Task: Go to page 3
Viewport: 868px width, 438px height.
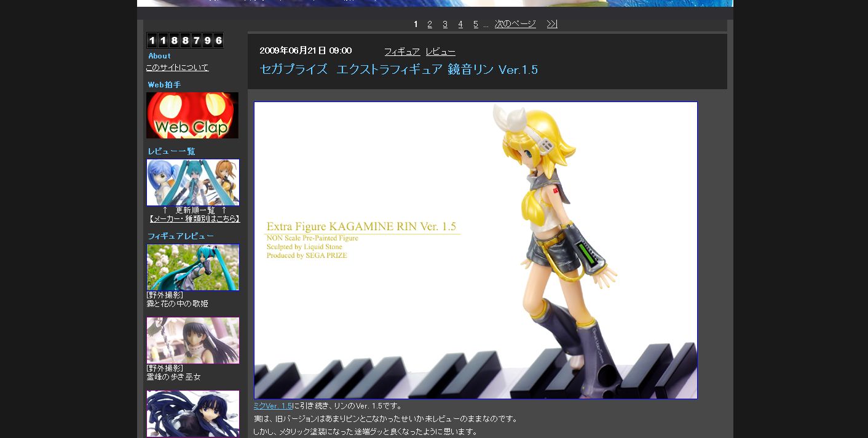Action: coord(445,24)
